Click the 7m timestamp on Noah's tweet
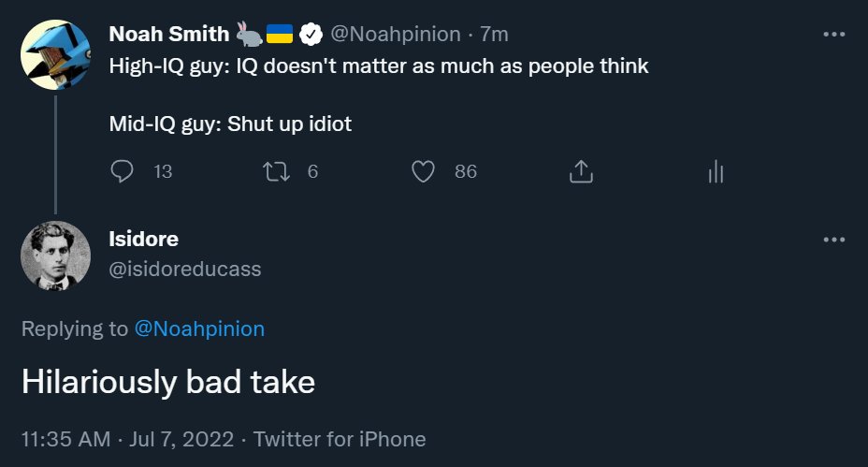Viewport: 868px width, 467px height. point(494,35)
